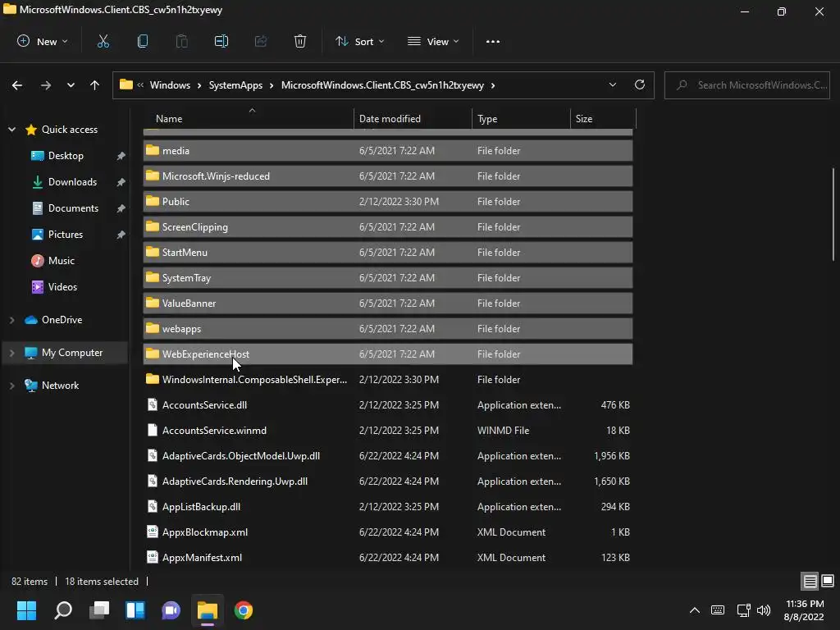Click the Copy icon in toolbar

[143, 41]
